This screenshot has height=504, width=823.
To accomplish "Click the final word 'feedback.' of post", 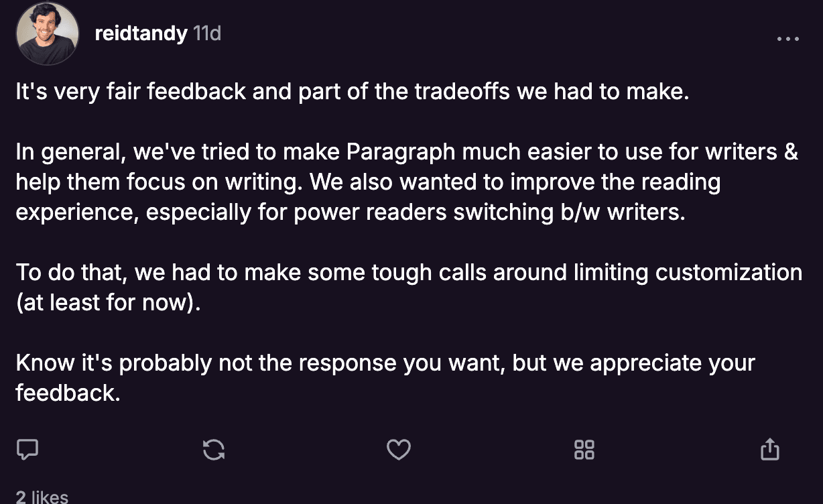I will 68,392.
